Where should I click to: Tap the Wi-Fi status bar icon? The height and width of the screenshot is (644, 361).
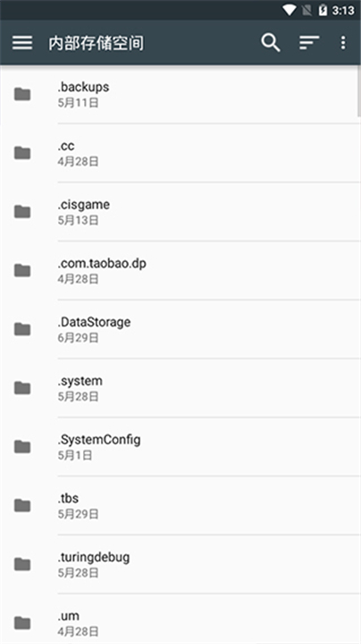(x=290, y=10)
